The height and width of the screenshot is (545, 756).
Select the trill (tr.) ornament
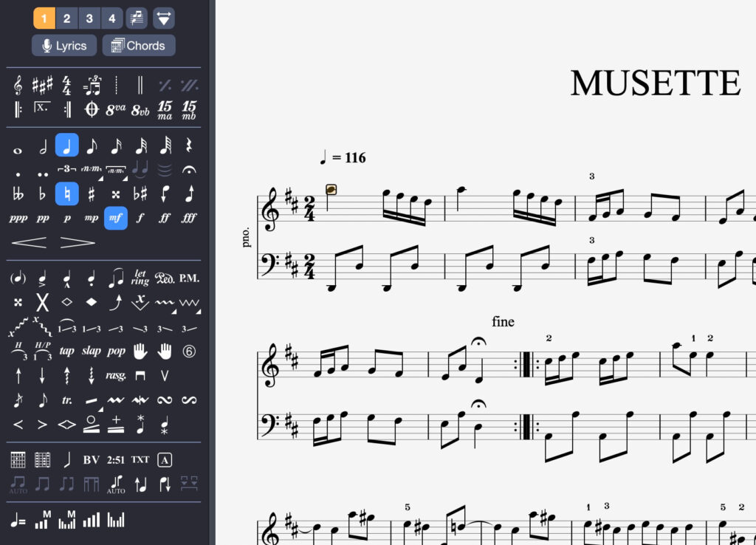(66, 400)
